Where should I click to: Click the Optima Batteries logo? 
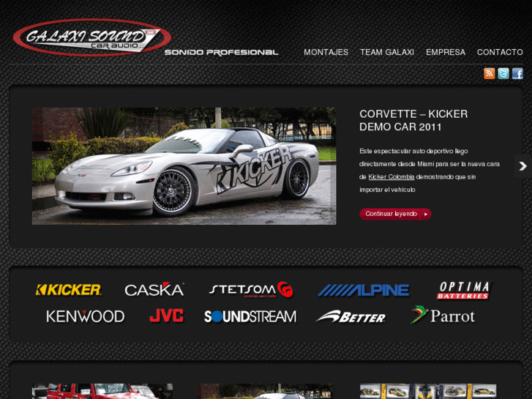click(463, 291)
